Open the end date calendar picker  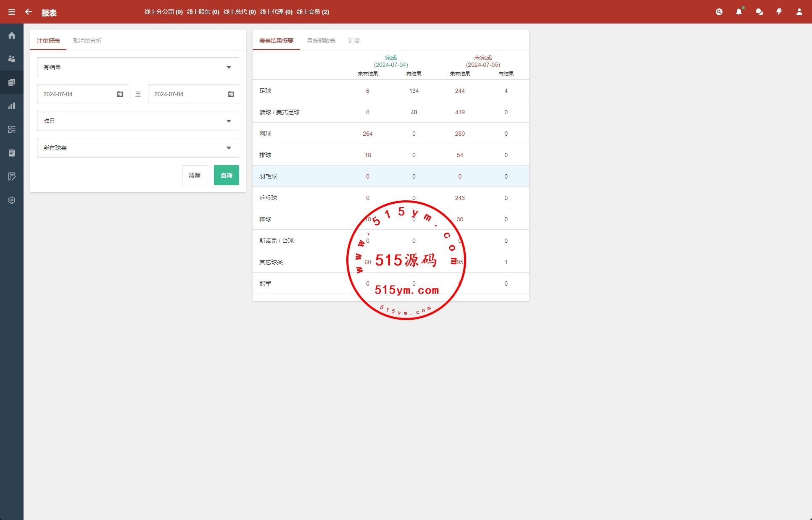pyautogui.click(x=231, y=94)
